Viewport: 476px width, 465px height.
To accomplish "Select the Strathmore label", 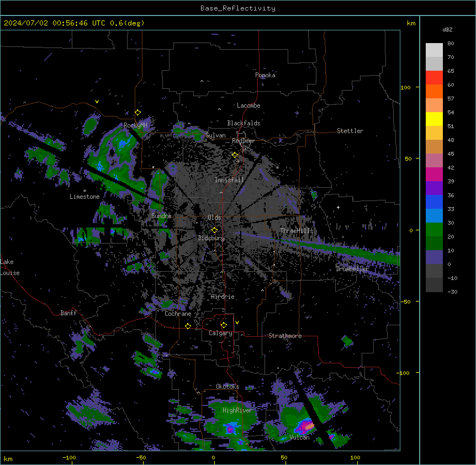I will click(285, 336).
